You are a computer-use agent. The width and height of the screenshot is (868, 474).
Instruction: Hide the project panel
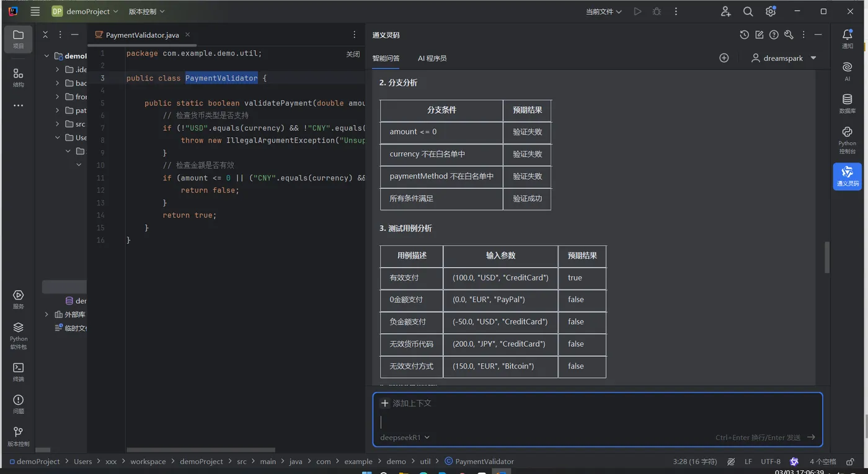click(75, 35)
